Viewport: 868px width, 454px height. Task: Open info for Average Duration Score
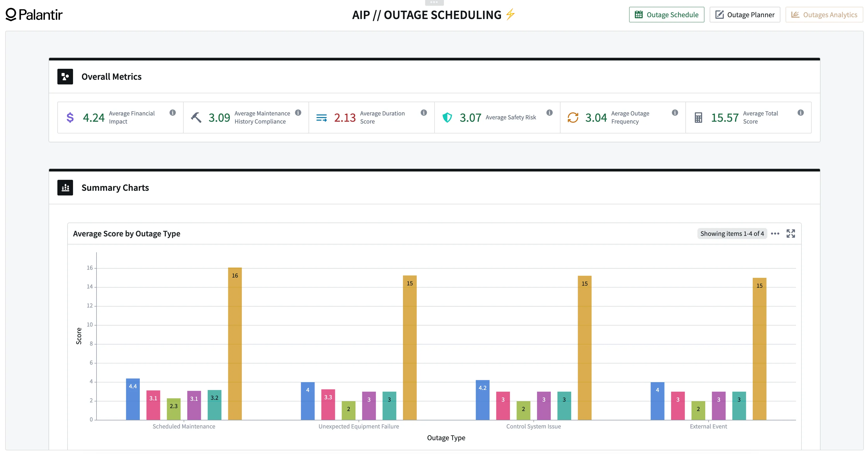pos(424,113)
